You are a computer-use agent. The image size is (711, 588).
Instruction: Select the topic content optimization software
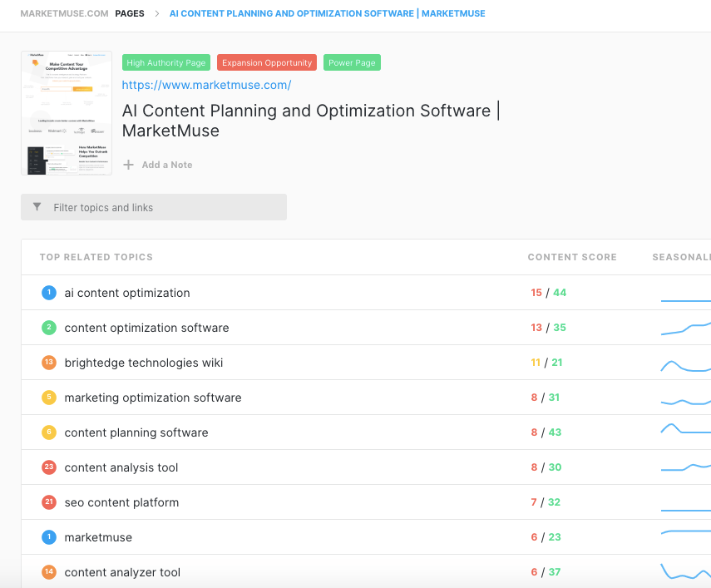click(146, 328)
